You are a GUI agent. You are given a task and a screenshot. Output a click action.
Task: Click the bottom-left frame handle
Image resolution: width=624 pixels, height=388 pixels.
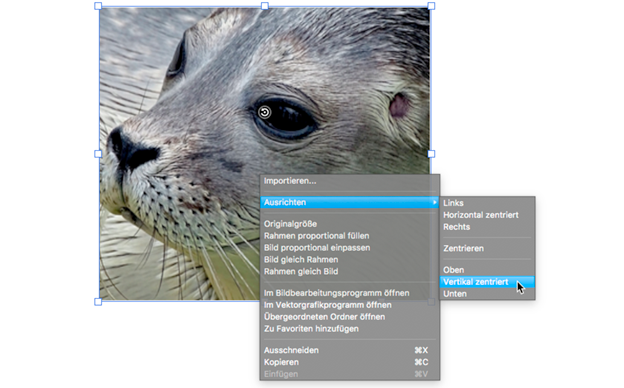click(98, 302)
